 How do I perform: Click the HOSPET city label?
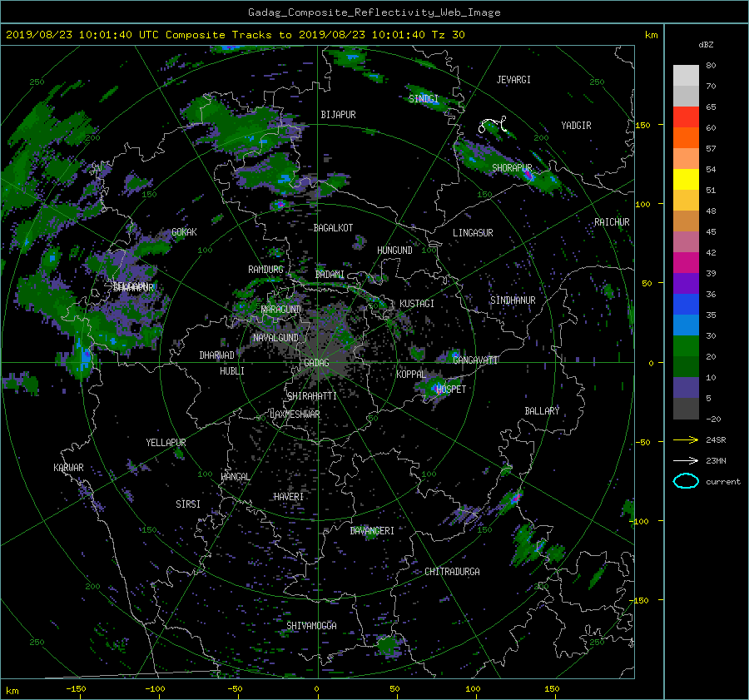click(451, 390)
